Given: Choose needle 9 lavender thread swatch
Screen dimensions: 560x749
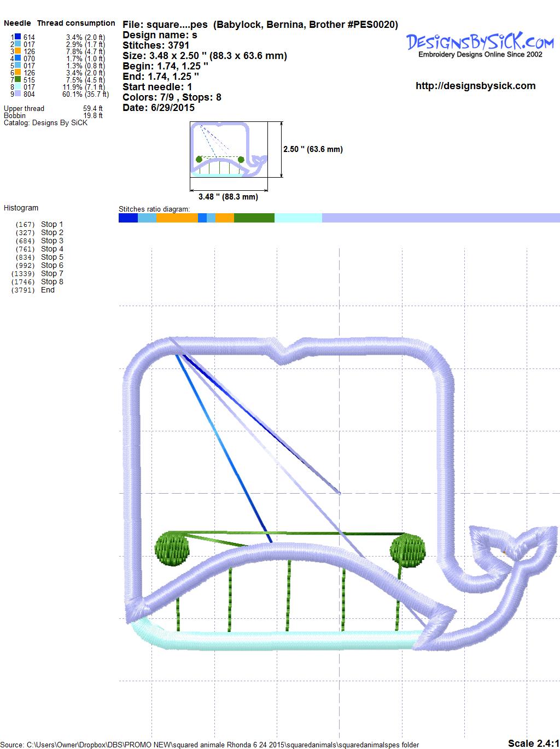Looking at the screenshot, I should pos(18,94).
